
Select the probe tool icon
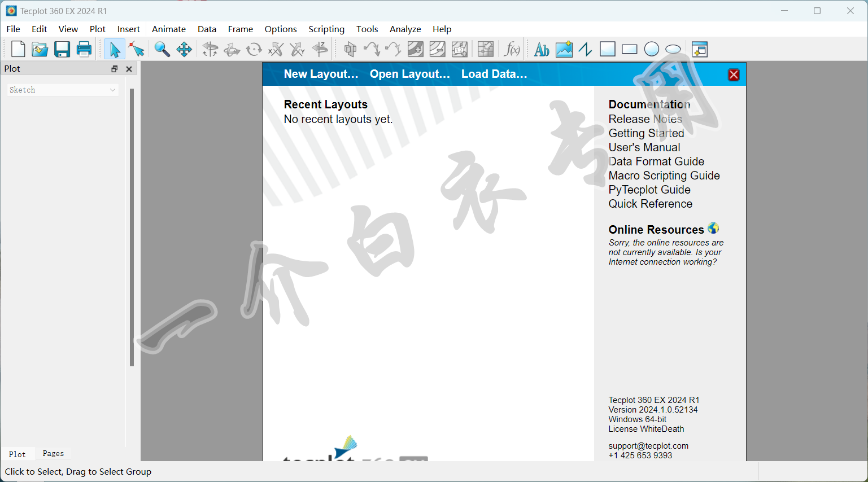click(x=486, y=50)
